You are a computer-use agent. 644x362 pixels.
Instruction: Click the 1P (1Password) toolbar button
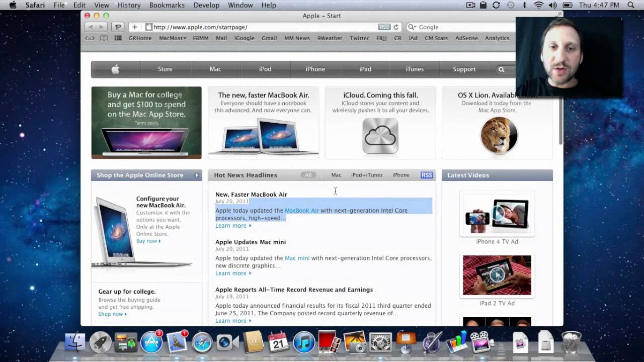[118, 27]
